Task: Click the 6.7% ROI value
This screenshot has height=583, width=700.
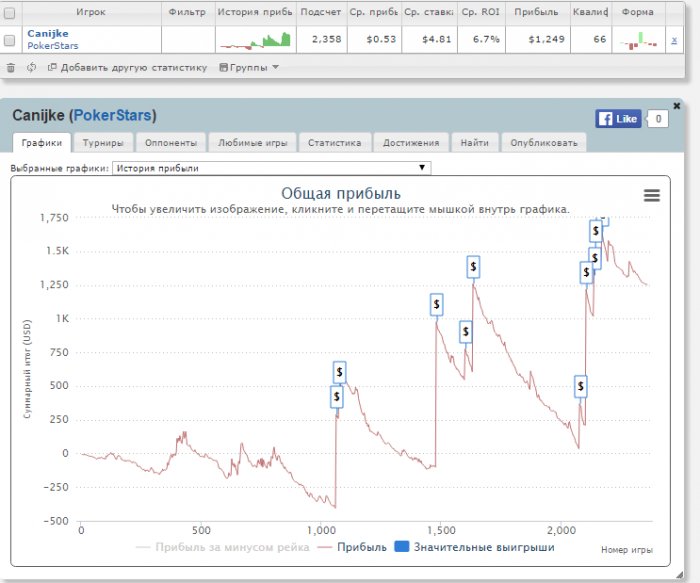Action: [486, 39]
